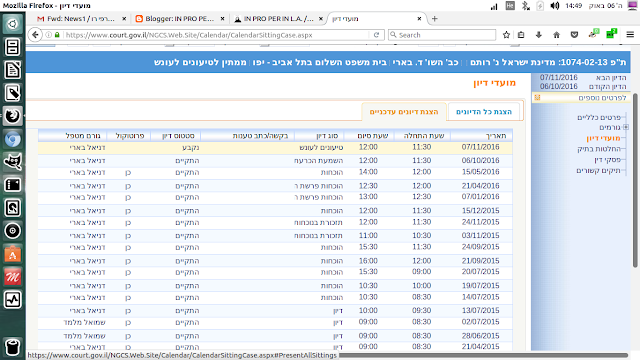Expand the לפרטים נוספים panel
The image size is (640, 360).
pos(581,98)
